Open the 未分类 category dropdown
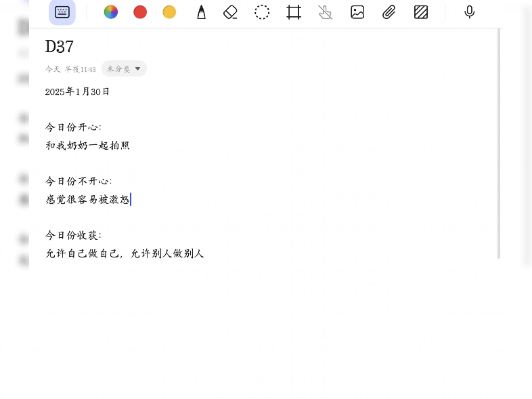This screenshot has height=399, width=532. point(125,69)
